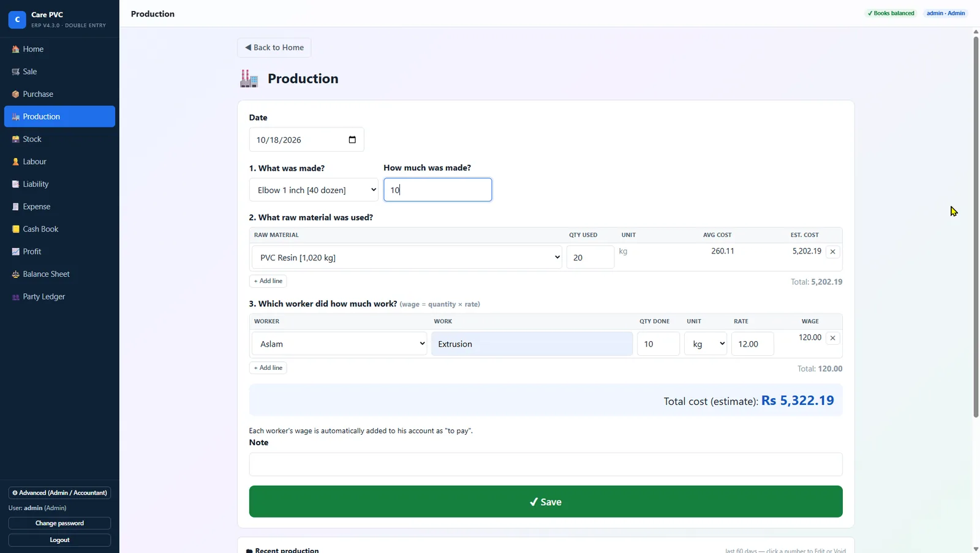The image size is (980, 553).
Task: Add line under worker table
Action: click(x=268, y=368)
